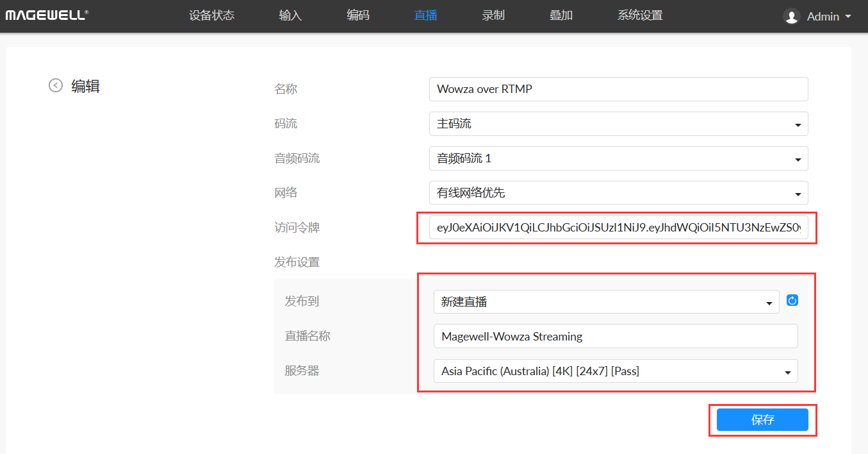Viewport: 868px width, 454px height.
Task: Focus the 访问令牌 token input field
Action: tap(618, 228)
